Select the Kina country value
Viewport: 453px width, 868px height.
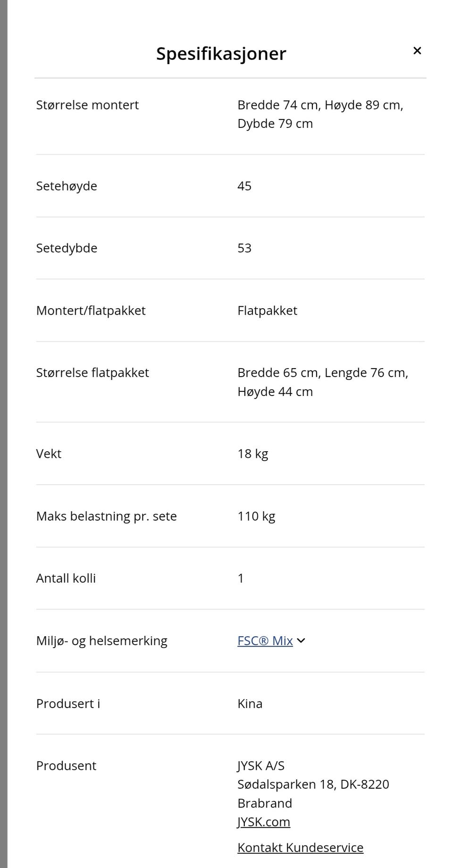tap(250, 703)
